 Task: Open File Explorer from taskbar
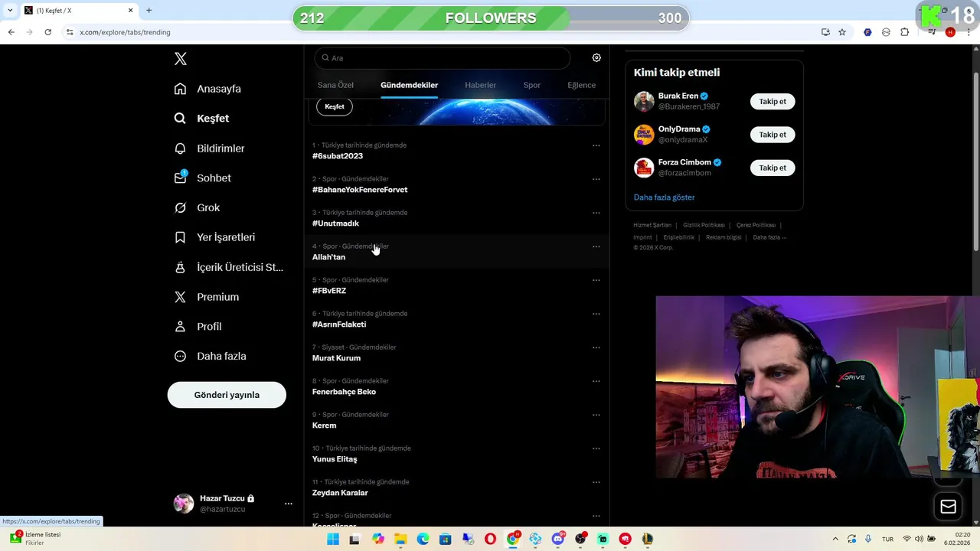click(400, 539)
